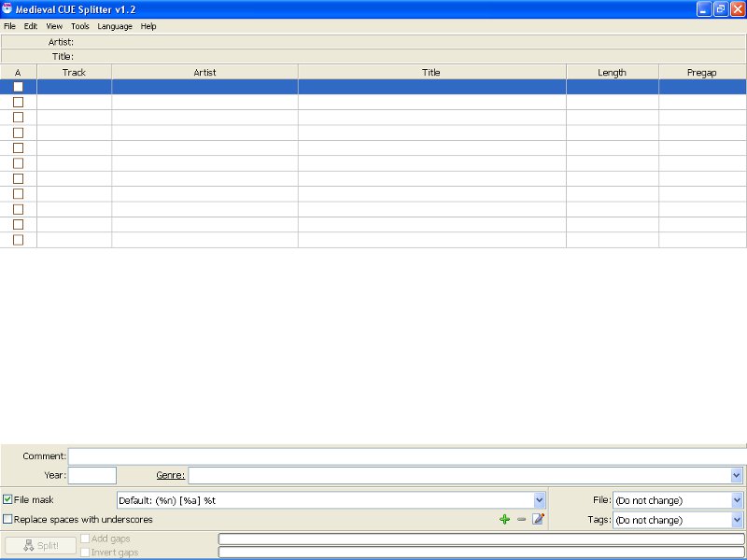The height and width of the screenshot is (560, 747).
Task: Click the Medieval CUE Splitter title bar icon
Action: pyautogui.click(x=7, y=8)
